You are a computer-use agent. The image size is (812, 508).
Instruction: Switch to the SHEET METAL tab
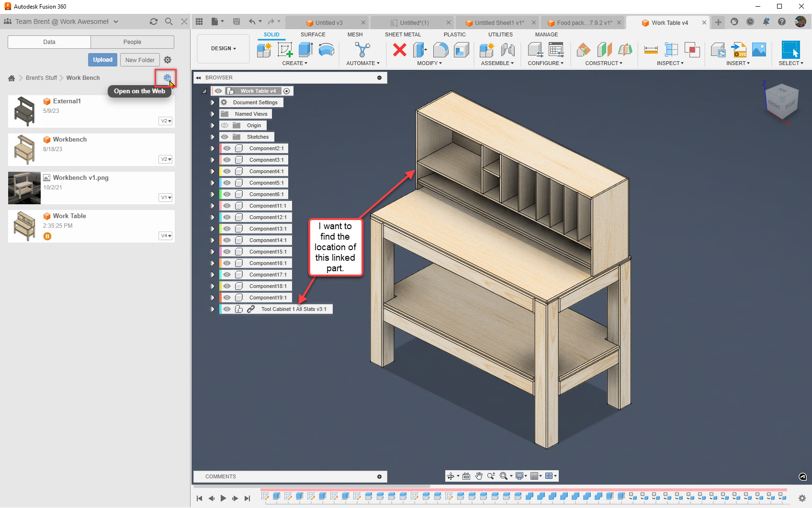[x=403, y=34]
